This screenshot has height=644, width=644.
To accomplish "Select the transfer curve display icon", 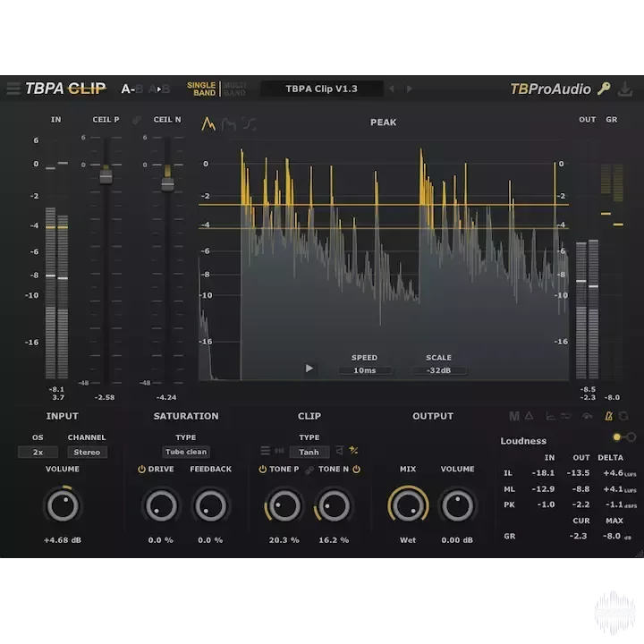I will [249, 123].
